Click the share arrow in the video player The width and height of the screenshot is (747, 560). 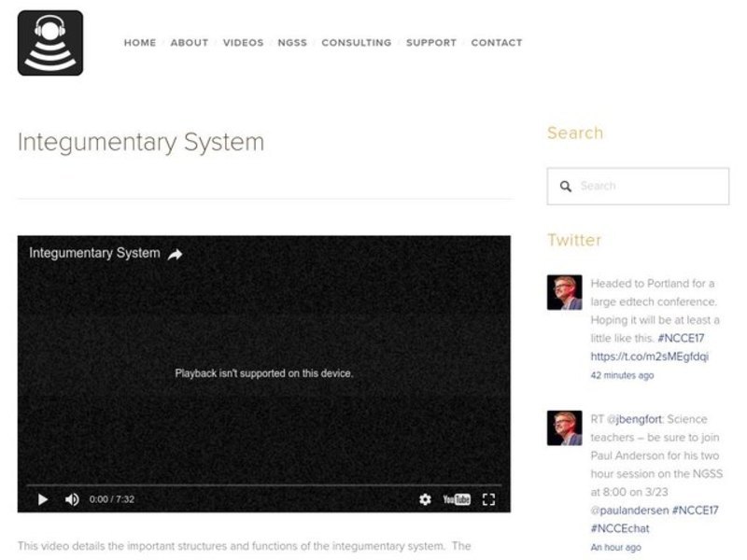(175, 252)
